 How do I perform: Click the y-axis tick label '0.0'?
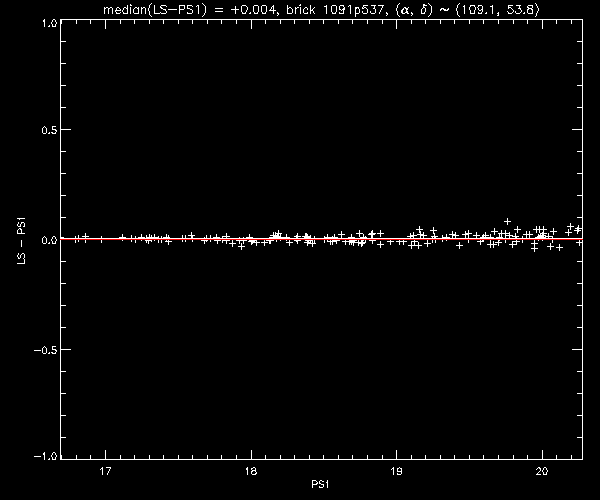tap(49, 240)
